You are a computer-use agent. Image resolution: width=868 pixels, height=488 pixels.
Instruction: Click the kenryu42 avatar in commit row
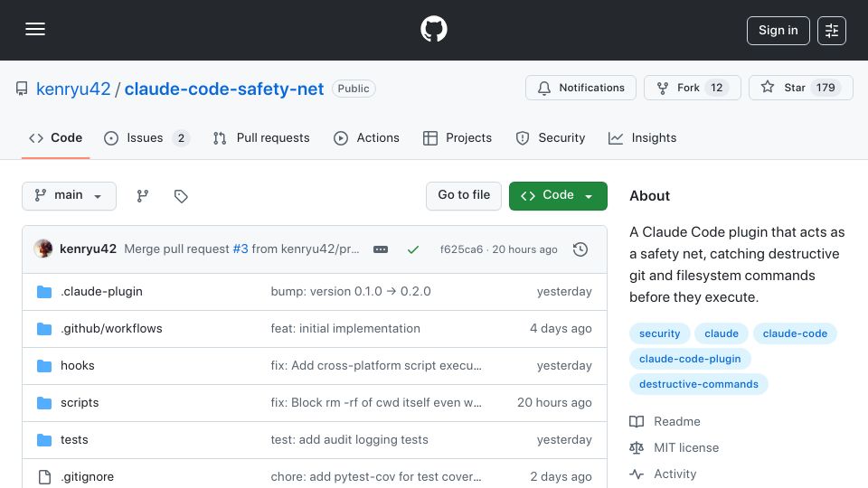tap(43, 249)
